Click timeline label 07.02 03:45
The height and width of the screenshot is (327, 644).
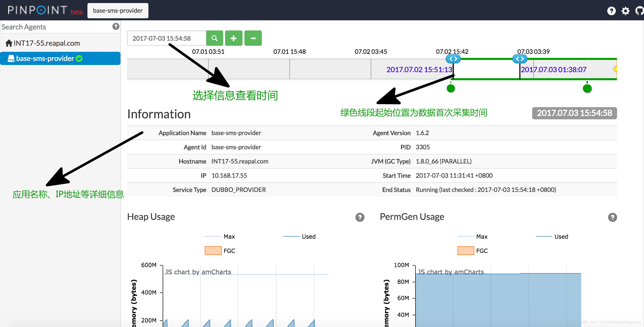(x=371, y=52)
